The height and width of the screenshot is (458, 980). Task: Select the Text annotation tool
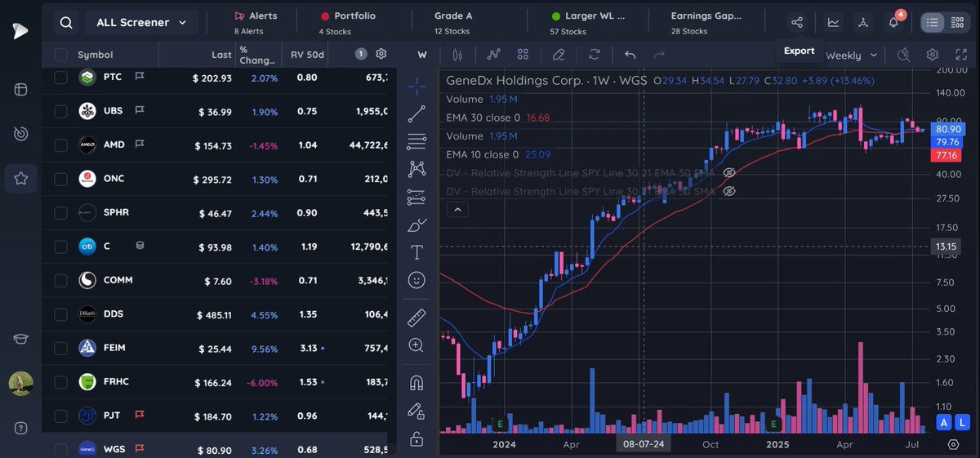[416, 252]
